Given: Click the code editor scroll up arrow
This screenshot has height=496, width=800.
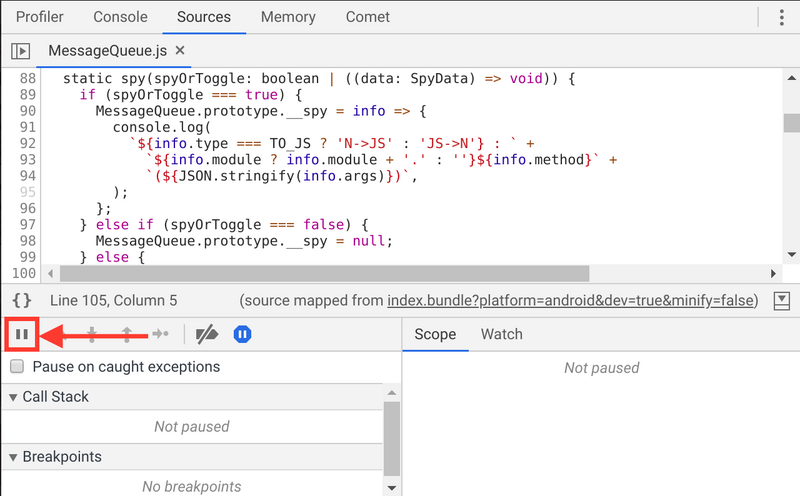Looking at the screenshot, I should click(x=791, y=78).
